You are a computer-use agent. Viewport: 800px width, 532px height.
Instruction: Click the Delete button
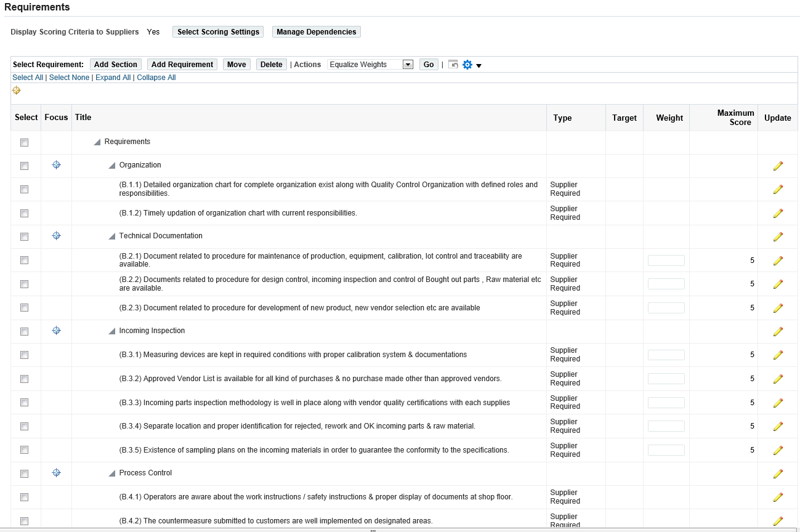coord(272,64)
